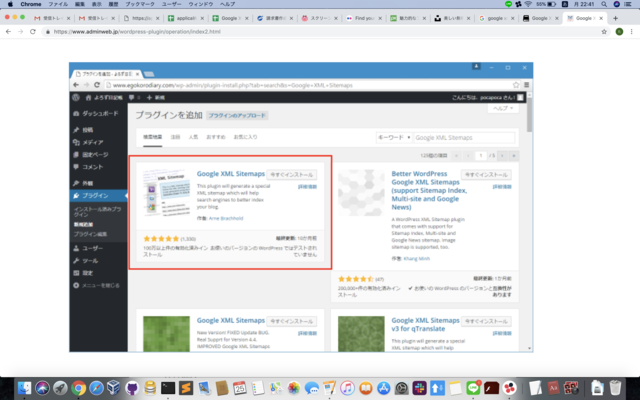Click the plugin search field in screenshot

click(464, 138)
